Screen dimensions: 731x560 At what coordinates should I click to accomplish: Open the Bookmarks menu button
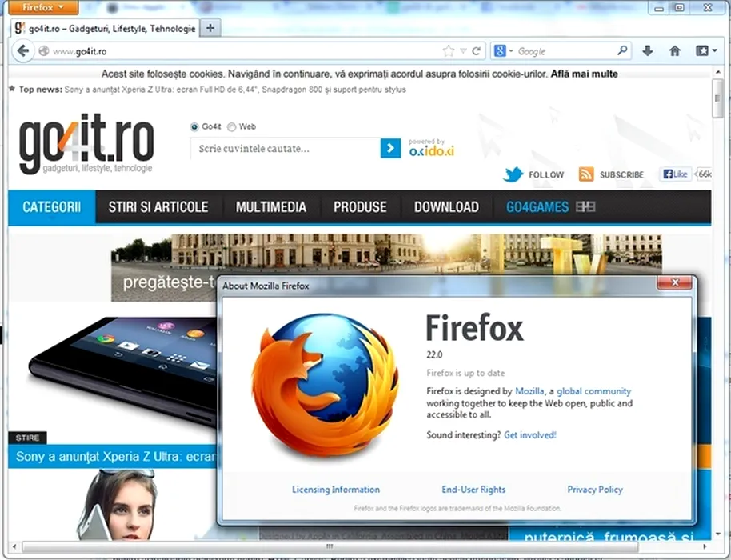pyautogui.click(x=706, y=51)
